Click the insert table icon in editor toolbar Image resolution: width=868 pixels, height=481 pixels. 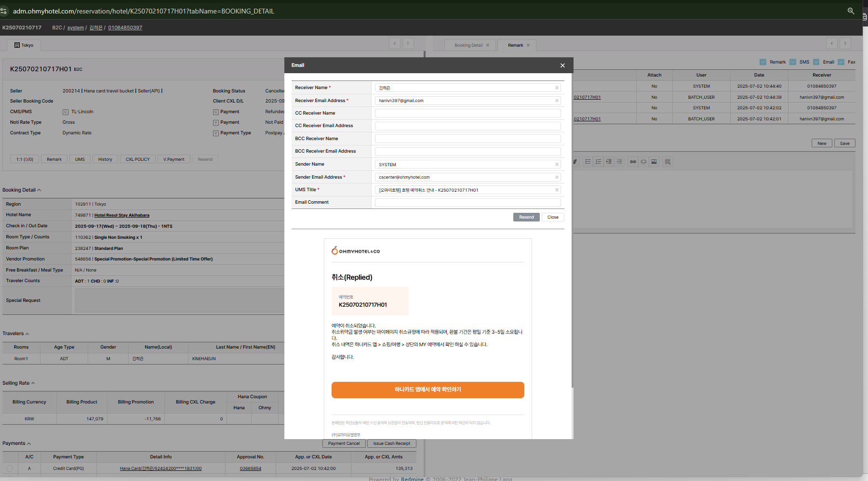pos(668,162)
